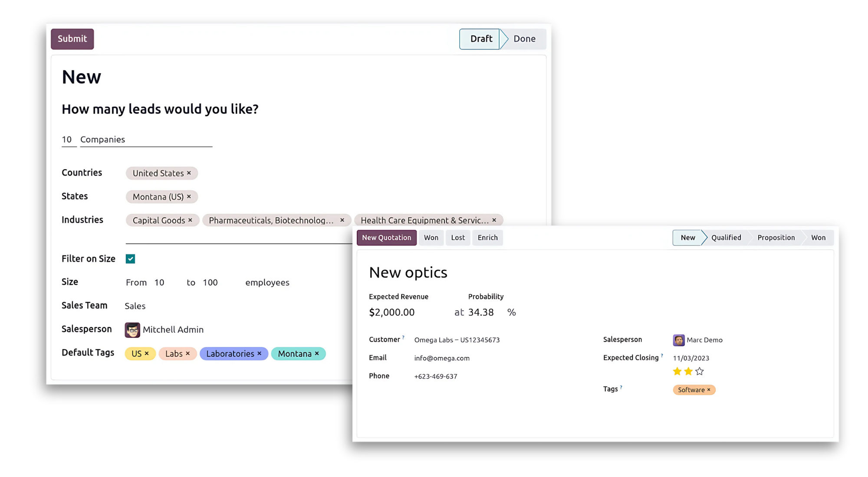The width and height of the screenshot is (868, 477).
Task: Click the New Quotation button
Action: point(386,238)
